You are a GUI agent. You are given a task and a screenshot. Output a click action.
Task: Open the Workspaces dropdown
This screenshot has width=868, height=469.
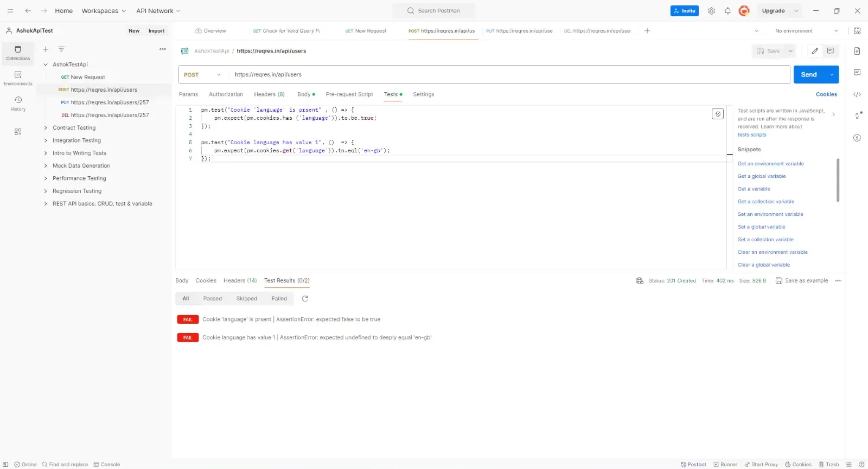(104, 11)
